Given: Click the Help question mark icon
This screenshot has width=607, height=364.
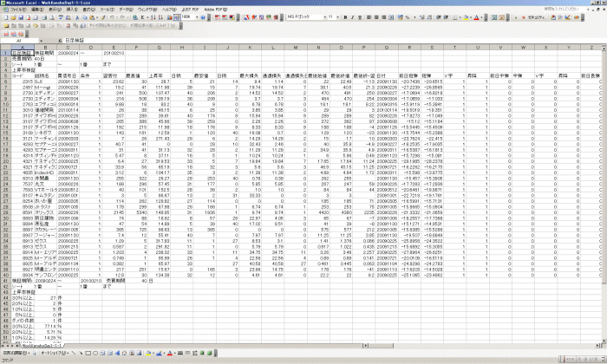Looking at the screenshot, I should pos(203,17).
